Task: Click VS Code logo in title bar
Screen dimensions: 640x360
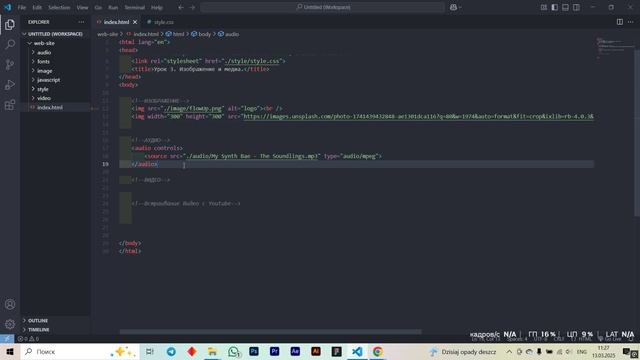Action: (8, 7)
